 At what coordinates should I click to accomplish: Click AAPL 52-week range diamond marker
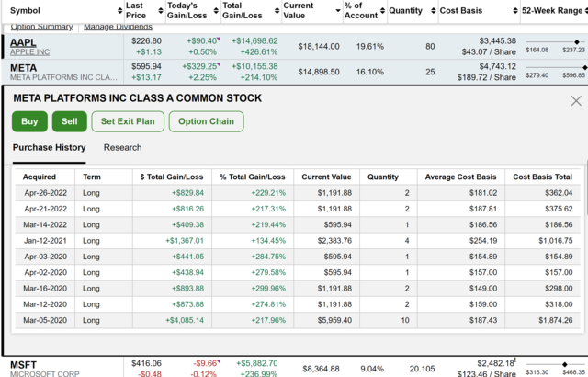[577, 42]
